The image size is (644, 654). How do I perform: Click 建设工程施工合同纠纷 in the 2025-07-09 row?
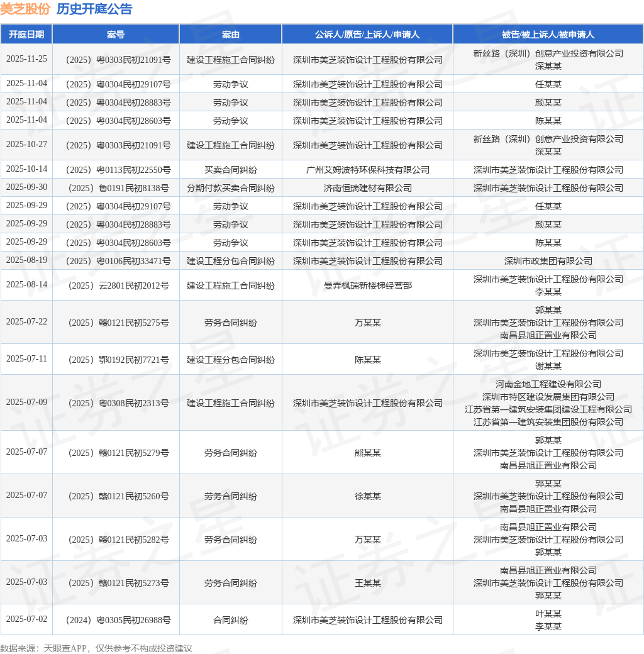tap(231, 403)
